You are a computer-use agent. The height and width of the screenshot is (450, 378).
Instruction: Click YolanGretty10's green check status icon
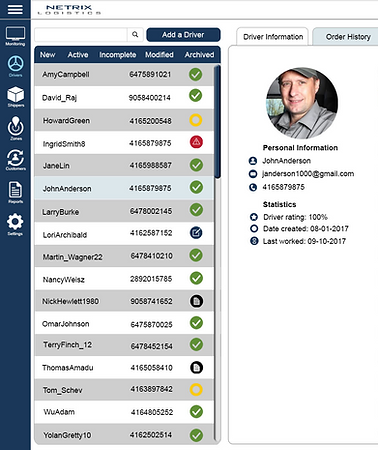click(x=196, y=435)
